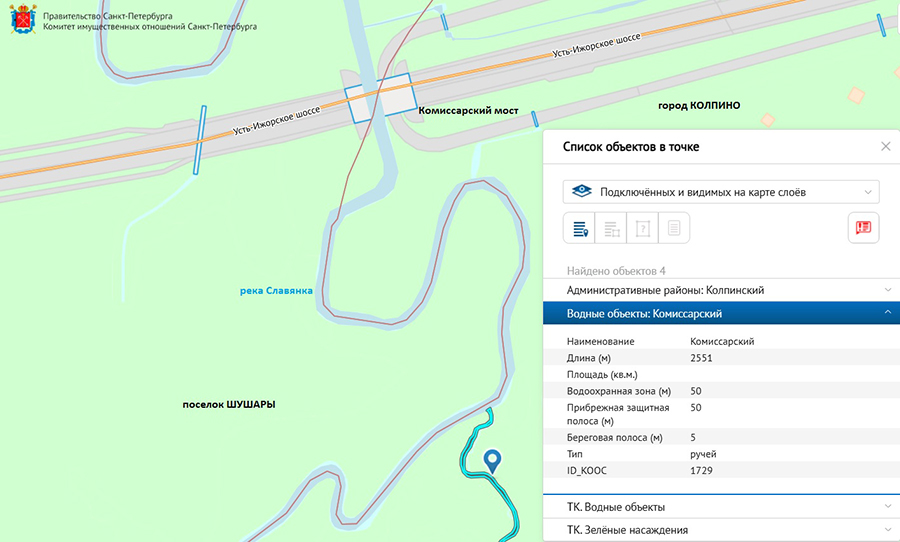Expand 'Административные районы: Колпинский' section
Screen dimensions: 900x542
point(721,290)
